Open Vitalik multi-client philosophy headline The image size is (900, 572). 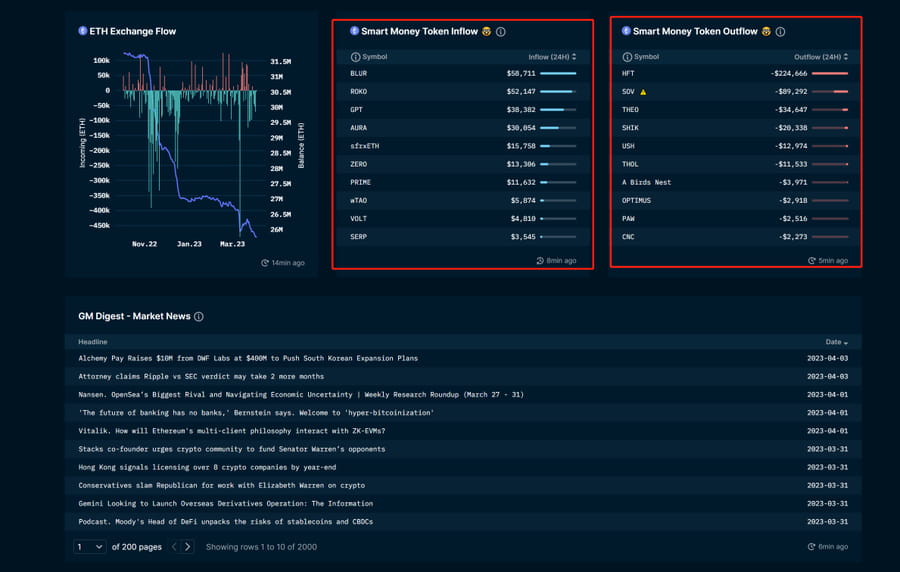(x=232, y=431)
